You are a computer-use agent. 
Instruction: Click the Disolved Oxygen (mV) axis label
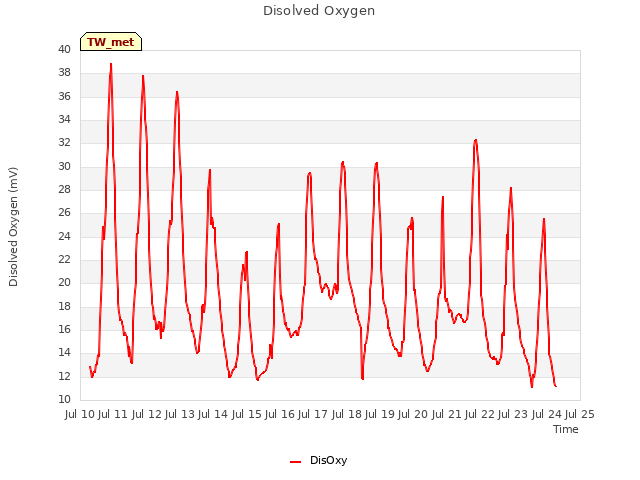click(x=13, y=227)
